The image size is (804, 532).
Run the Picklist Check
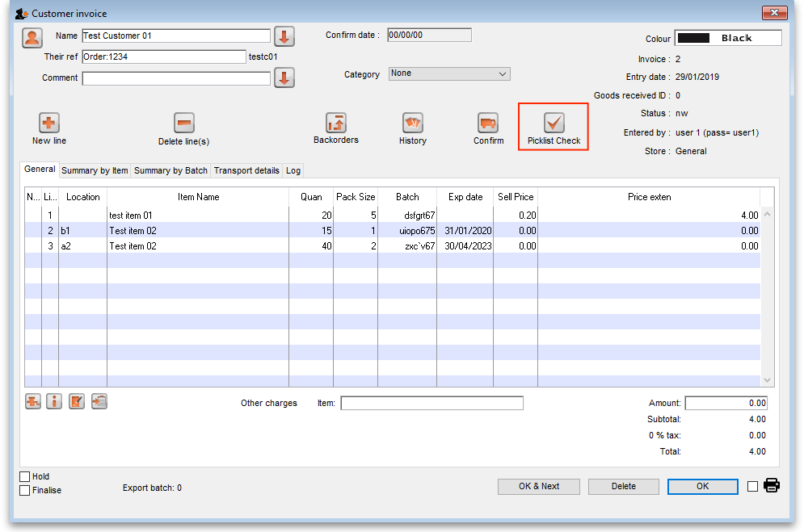click(554, 123)
